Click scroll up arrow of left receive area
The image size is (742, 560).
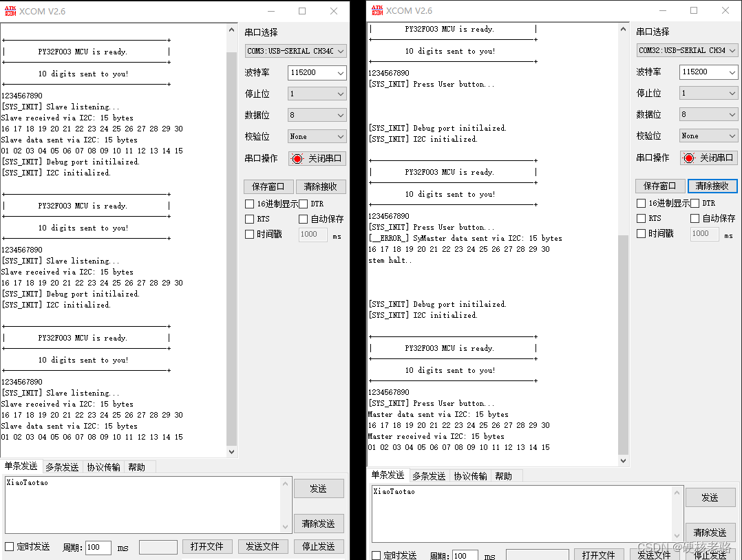tap(231, 30)
